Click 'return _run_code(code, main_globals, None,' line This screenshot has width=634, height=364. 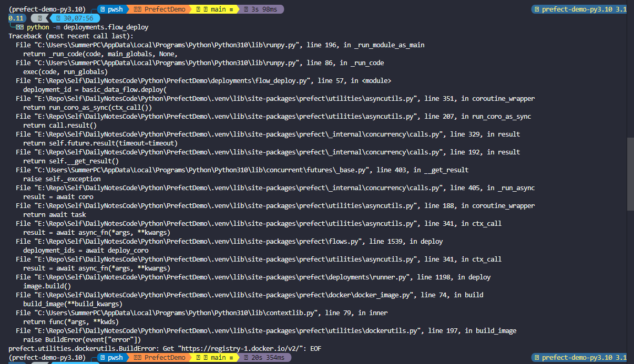[100, 54]
